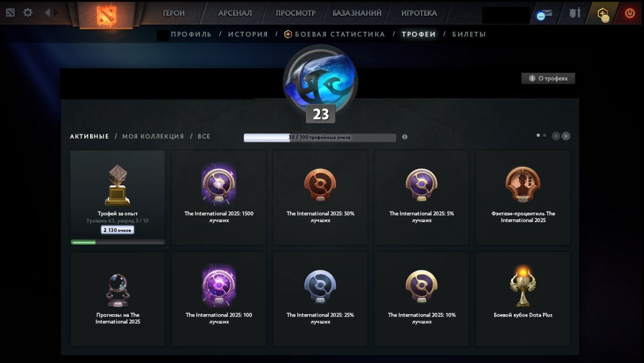Click the trophy points progress bar
This screenshot has width=644, height=363.
pos(320,138)
